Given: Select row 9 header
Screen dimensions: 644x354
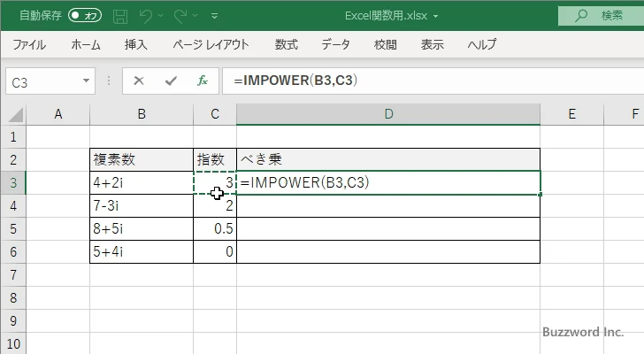Looking at the screenshot, I should pyautogui.click(x=13, y=320).
